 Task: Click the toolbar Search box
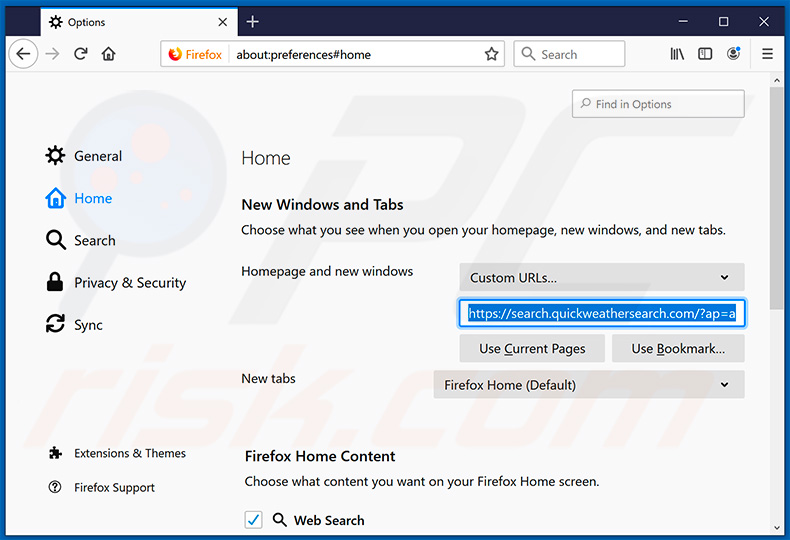569,54
